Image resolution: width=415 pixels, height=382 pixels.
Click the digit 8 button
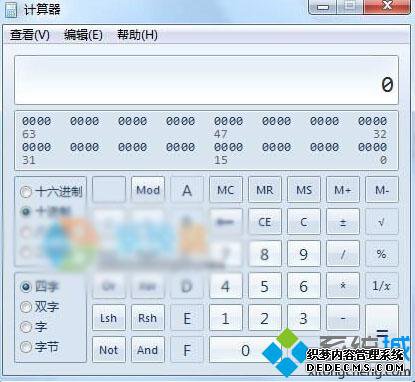[265, 254]
